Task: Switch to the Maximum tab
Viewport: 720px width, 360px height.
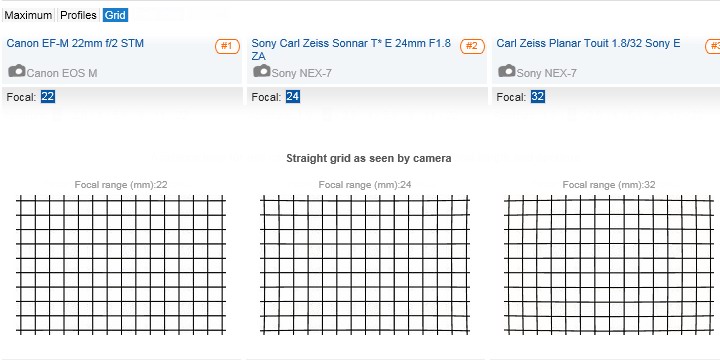Action: (x=28, y=15)
